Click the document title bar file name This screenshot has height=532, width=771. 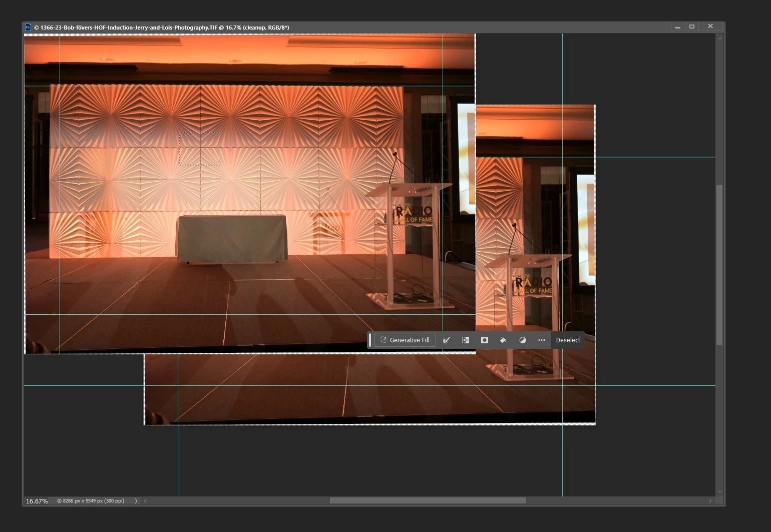coord(161,28)
